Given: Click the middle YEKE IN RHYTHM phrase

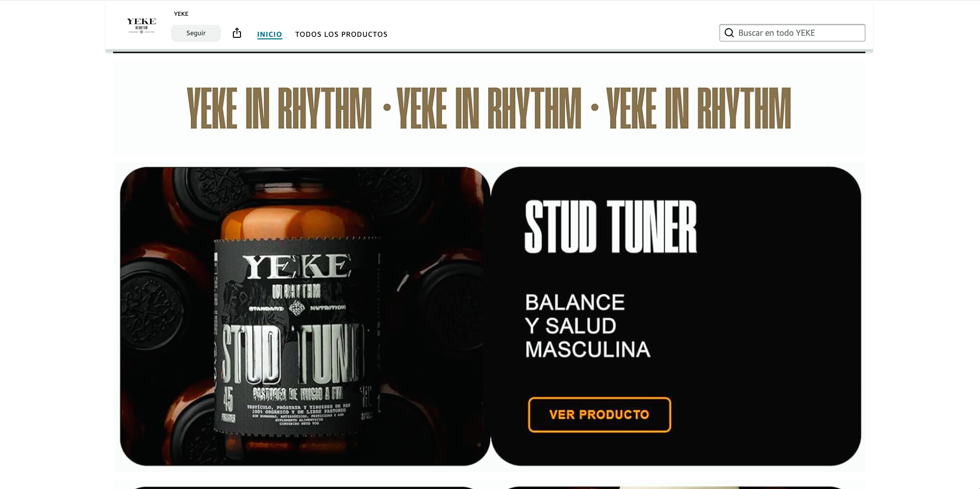Looking at the screenshot, I should click(x=489, y=108).
